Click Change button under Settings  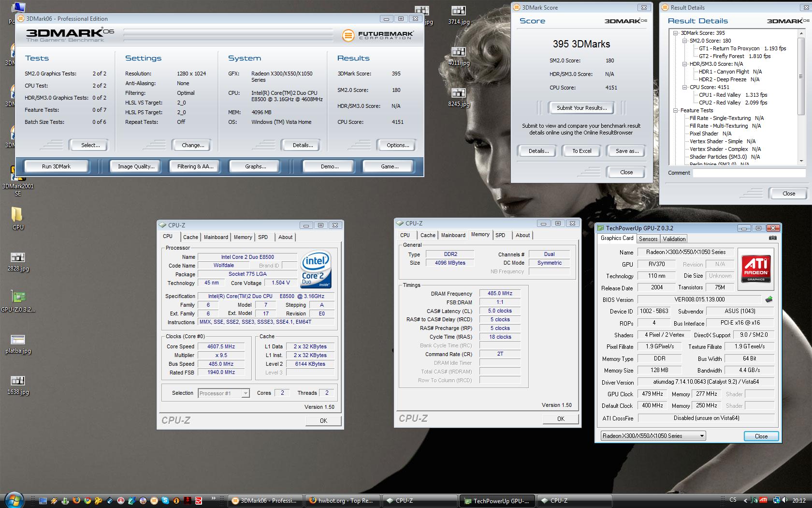coord(193,145)
